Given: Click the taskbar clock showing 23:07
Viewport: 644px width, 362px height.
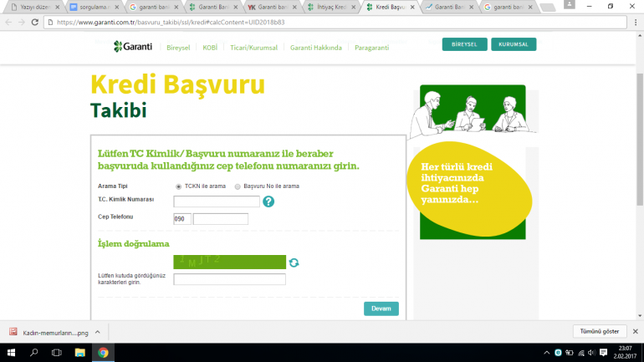Looking at the screenshot, I should [x=625, y=353].
